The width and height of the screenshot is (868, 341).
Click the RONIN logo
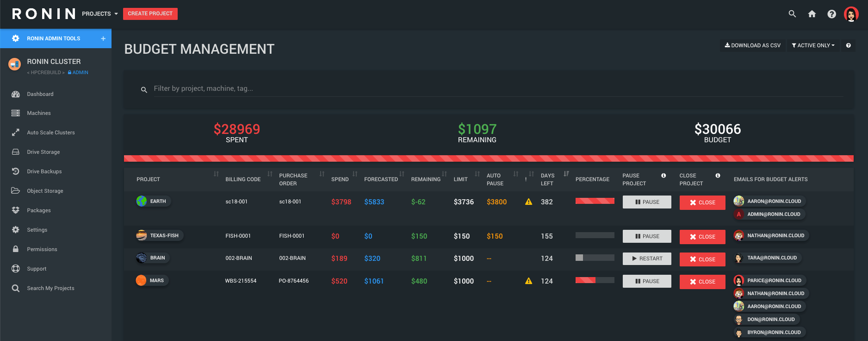pyautogui.click(x=43, y=14)
